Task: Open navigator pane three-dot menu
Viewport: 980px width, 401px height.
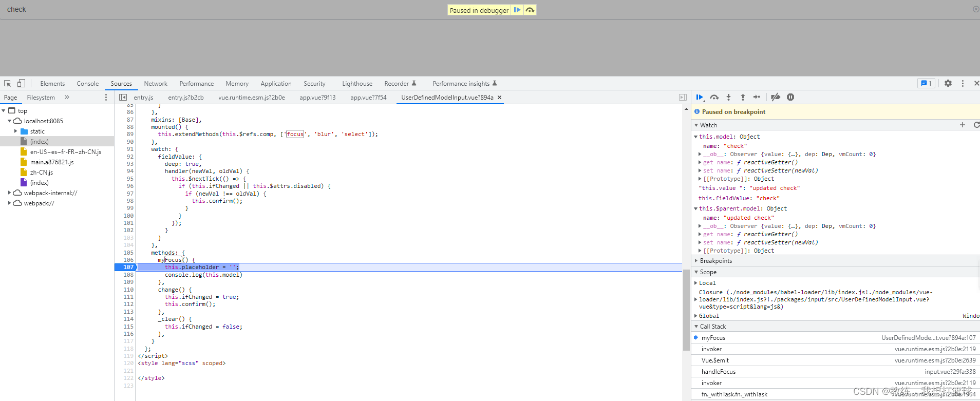Action: pos(106,97)
